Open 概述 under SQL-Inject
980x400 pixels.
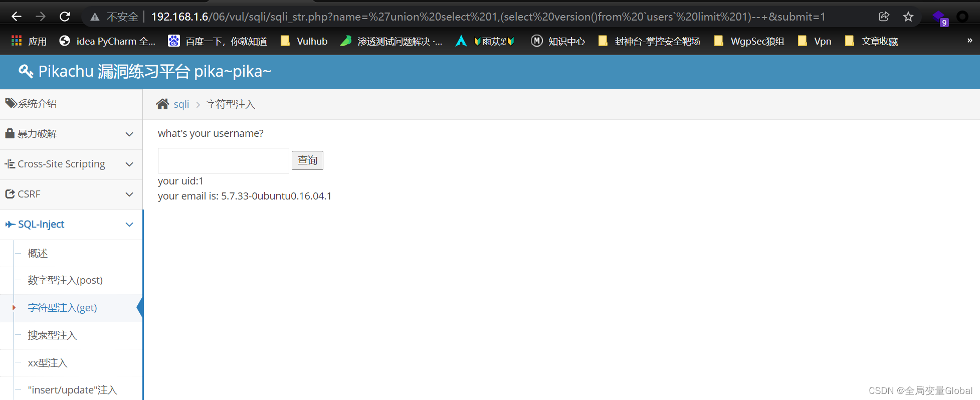(x=38, y=253)
